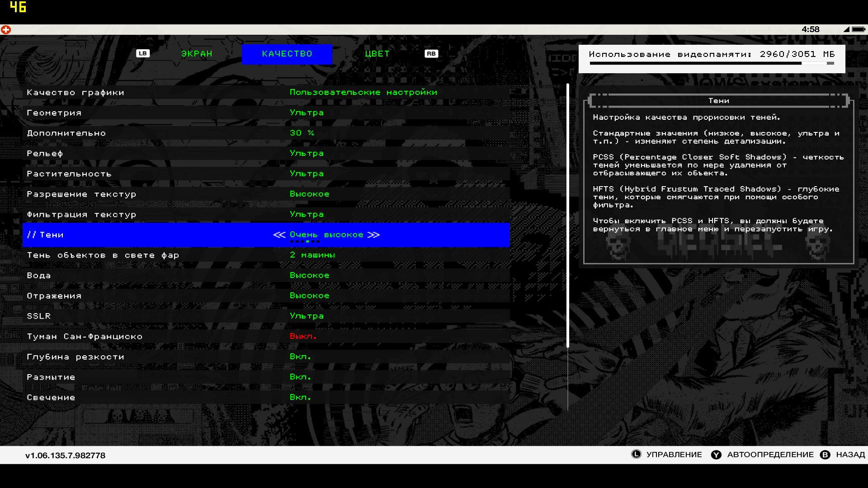Click the Y button Автоопределение icon
The image size is (868, 488).
pos(716,455)
